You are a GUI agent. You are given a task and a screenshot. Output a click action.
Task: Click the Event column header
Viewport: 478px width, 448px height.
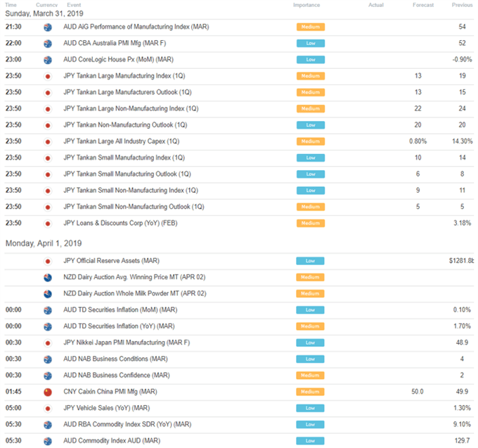click(x=74, y=5)
